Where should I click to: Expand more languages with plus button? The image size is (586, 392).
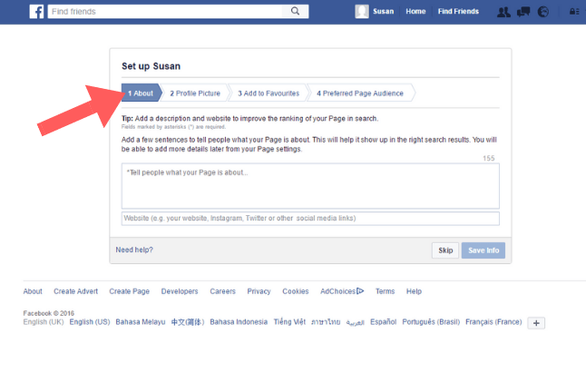point(536,323)
